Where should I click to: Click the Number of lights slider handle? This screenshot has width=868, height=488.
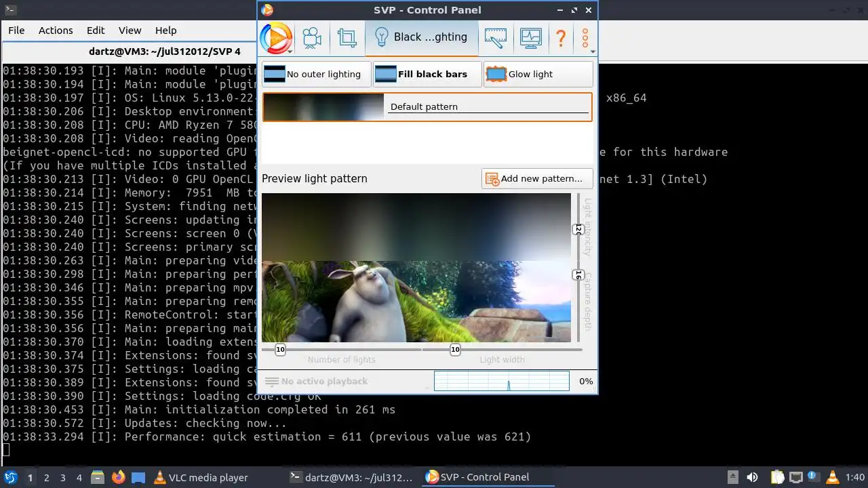click(x=280, y=350)
